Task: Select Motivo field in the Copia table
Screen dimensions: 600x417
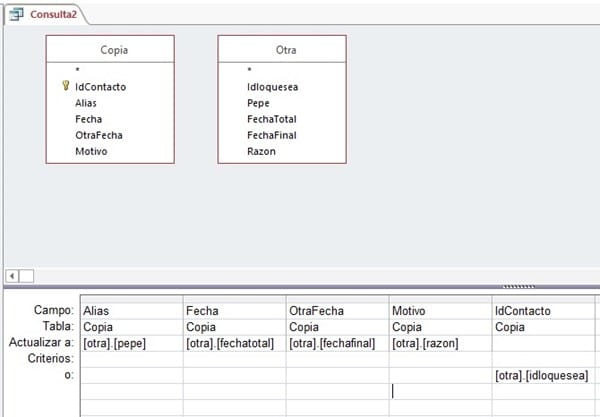Action: (91, 151)
